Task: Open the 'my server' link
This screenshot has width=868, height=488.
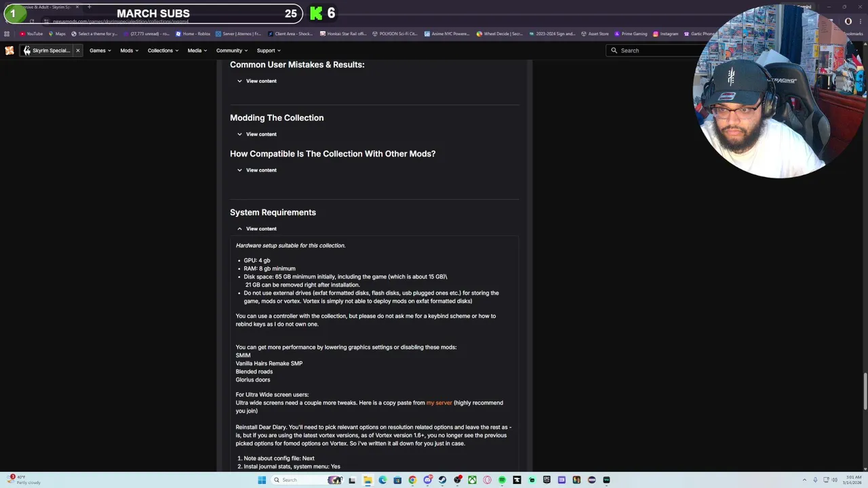Action: (x=439, y=403)
